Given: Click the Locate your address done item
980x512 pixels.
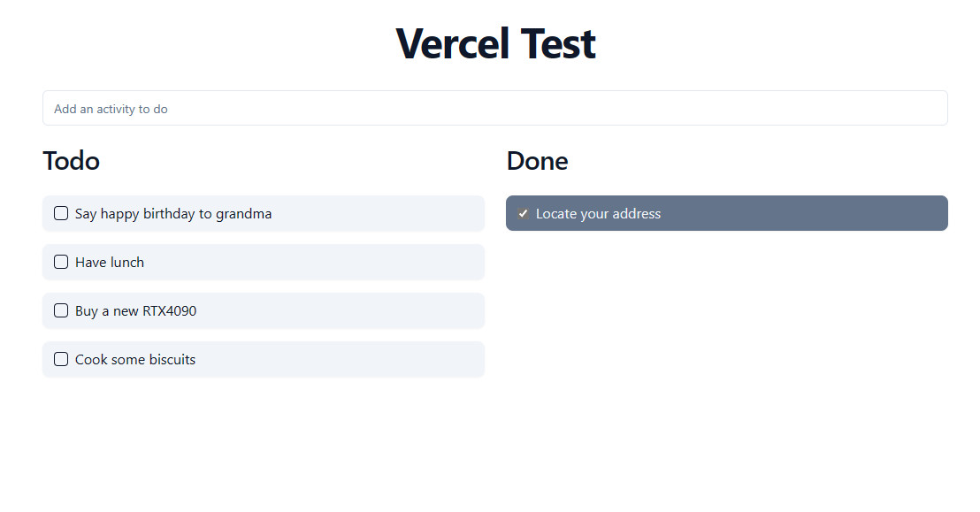Looking at the screenshot, I should (x=726, y=213).
